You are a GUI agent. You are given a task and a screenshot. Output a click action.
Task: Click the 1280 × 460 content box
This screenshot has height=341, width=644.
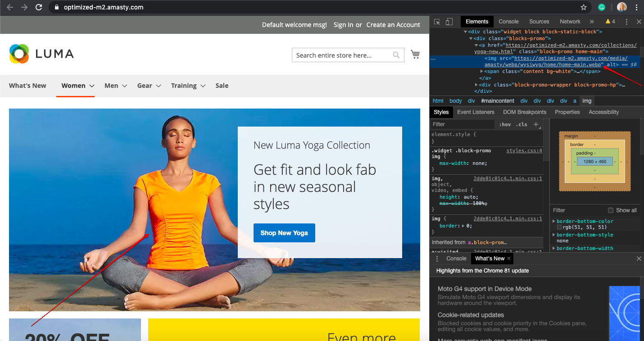click(x=594, y=161)
